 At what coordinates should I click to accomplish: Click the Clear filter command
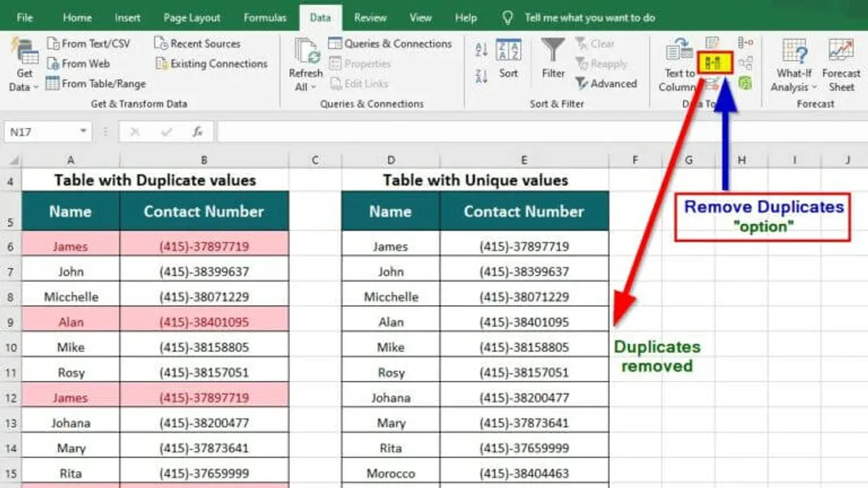point(595,43)
